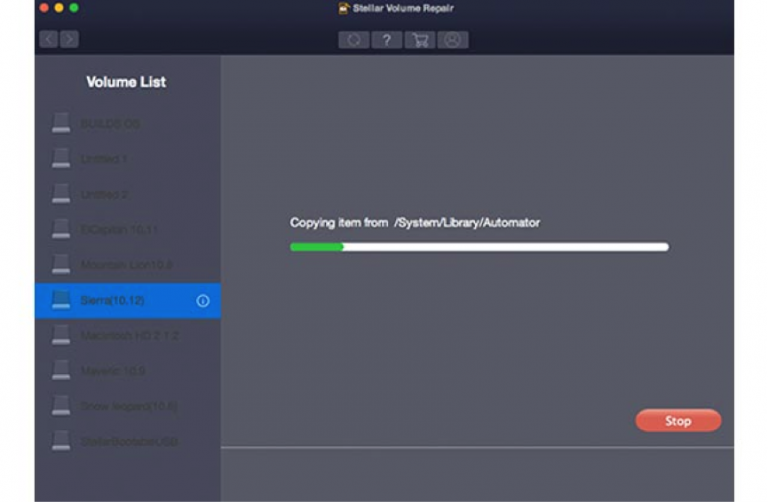
Task: Go back with the left arrow button
Action: point(48,39)
